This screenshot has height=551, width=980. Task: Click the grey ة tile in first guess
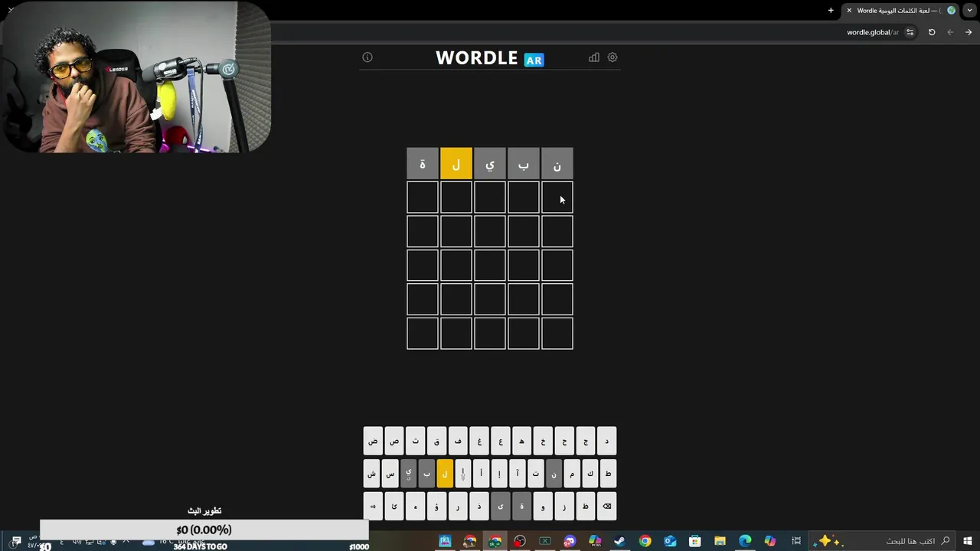tap(423, 164)
